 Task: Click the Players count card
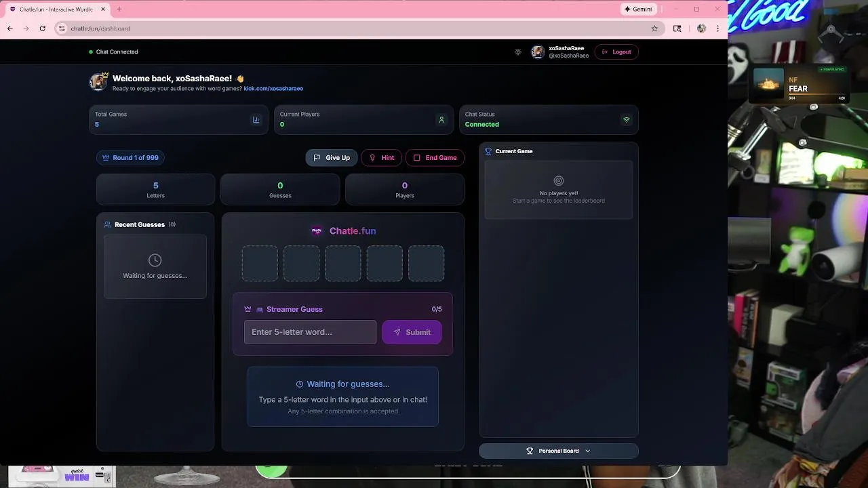coord(405,190)
